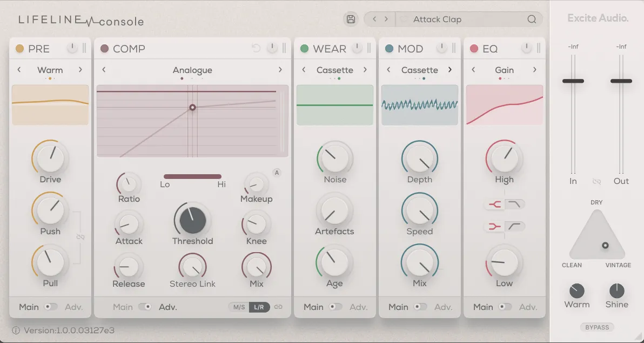Viewport: 644px width, 343px height.
Task: Select previous WEAR mode before Cassette
Action: [x=304, y=69]
